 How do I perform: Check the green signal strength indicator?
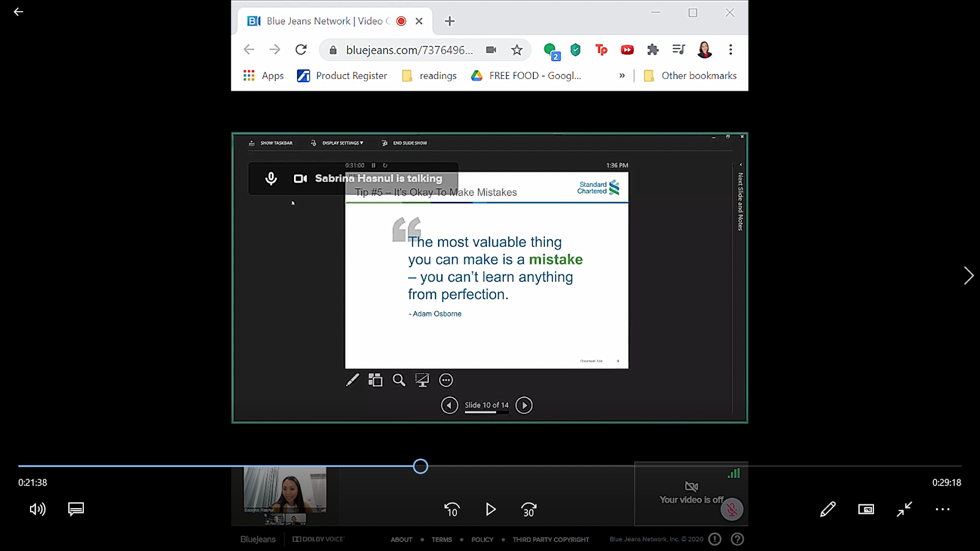[x=734, y=473]
